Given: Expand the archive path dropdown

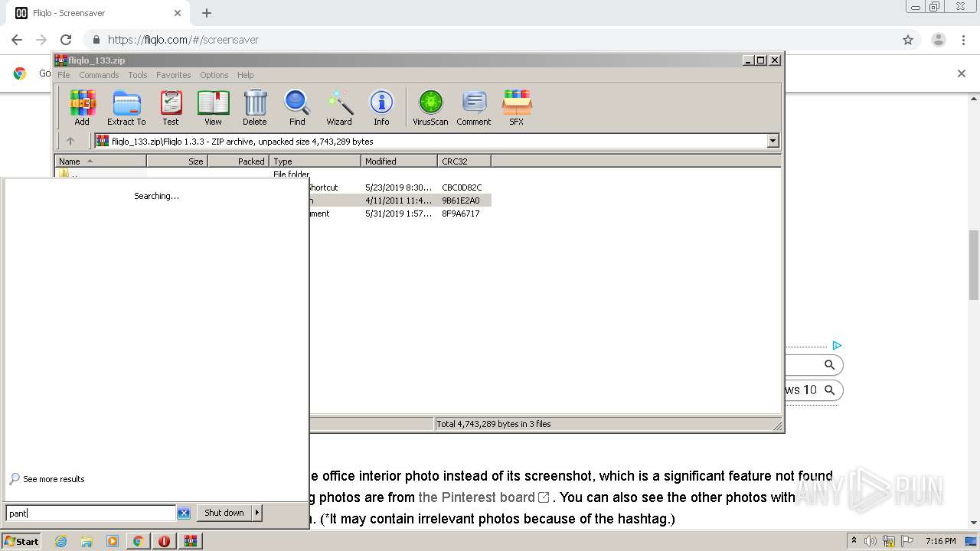Looking at the screenshot, I should 773,141.
